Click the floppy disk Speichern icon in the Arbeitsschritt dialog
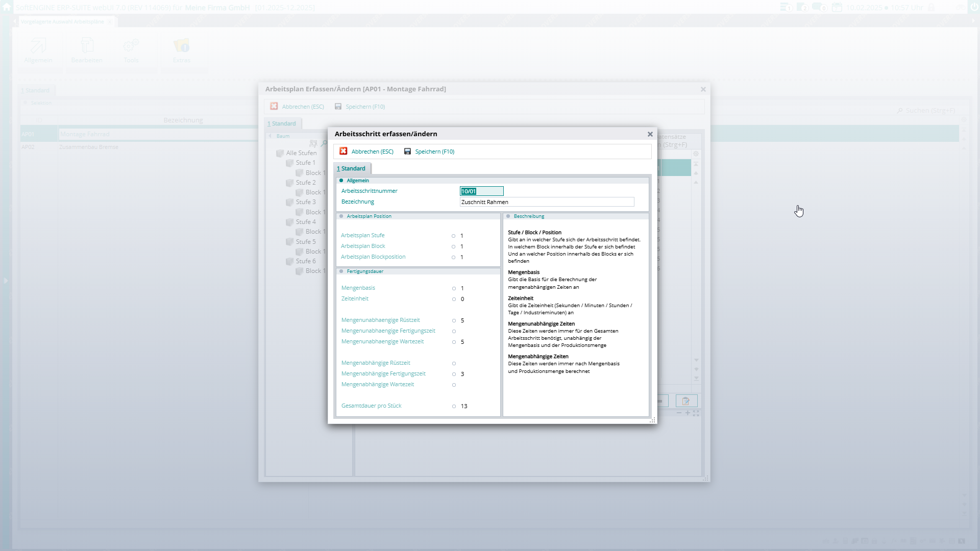Viewport: 980px width, 551px height. 407,152
